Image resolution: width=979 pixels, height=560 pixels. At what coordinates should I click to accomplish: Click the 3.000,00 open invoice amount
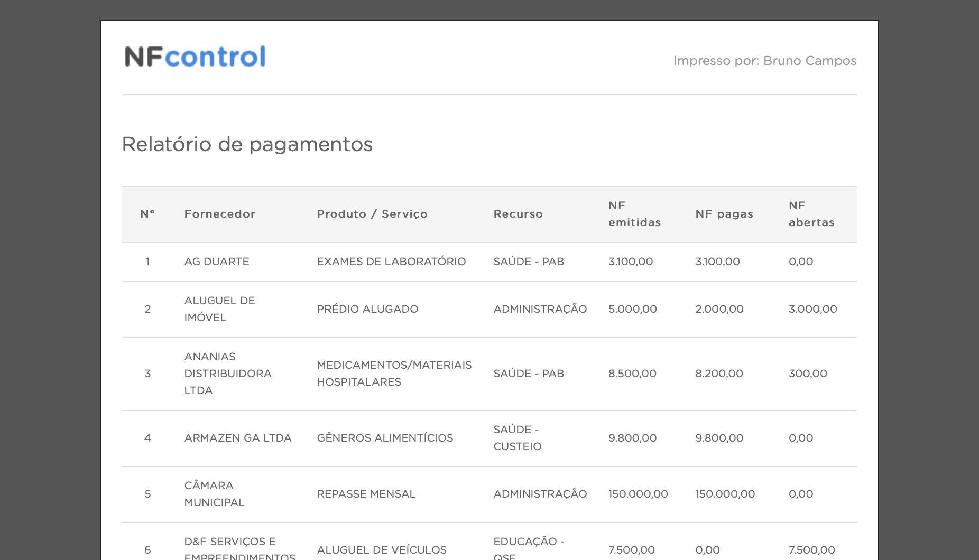(x=812, y=309)
